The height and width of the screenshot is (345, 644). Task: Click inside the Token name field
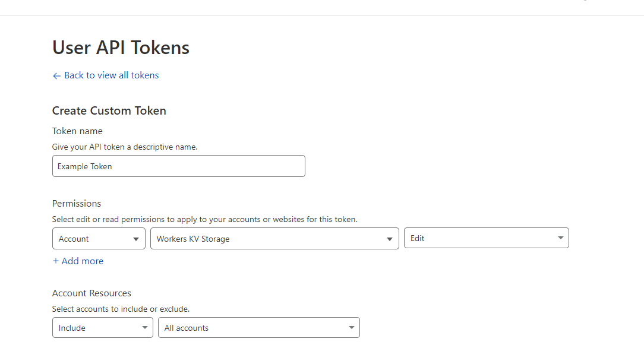[178, 166]
